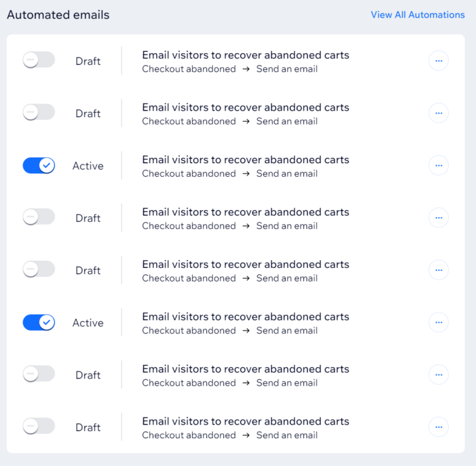This screenshot has height=466, width=476.
Task: Open more actions menu for second automation
Action: click(438, 113)
